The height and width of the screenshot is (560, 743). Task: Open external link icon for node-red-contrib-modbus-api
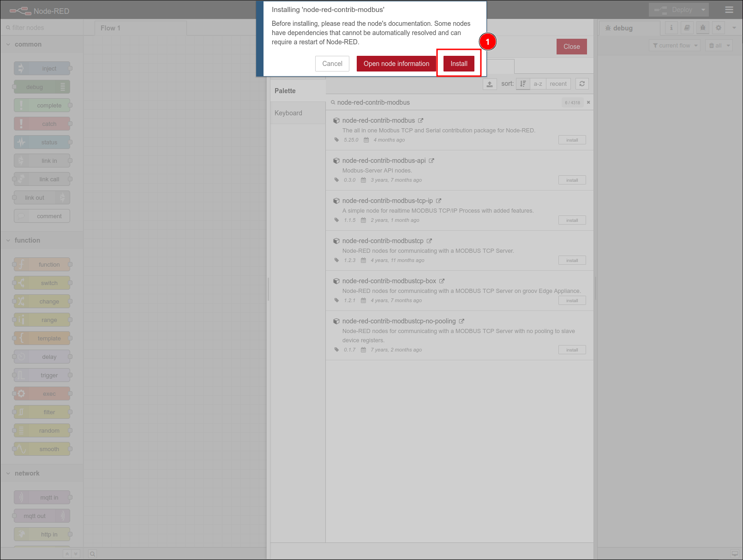[x=431, y=161]
